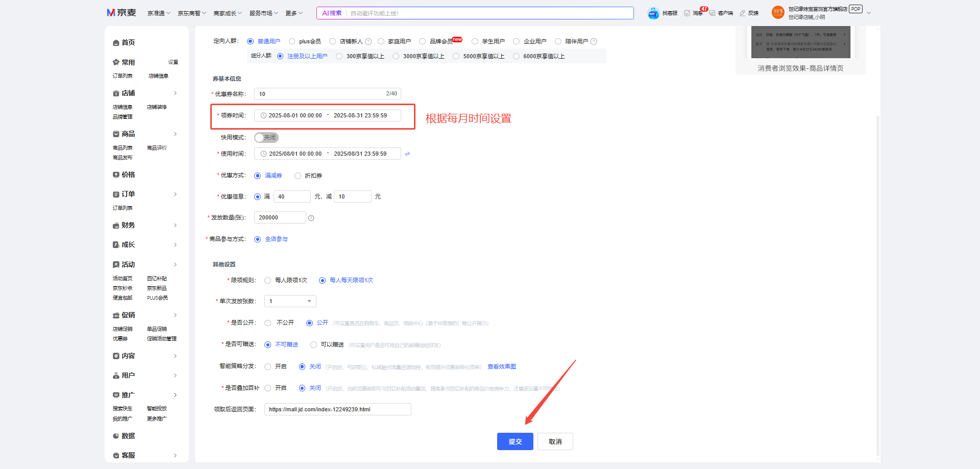Open the 单次发放张数 dropdown
This screenshot has height=469, width=980.
(x=290, y=301)
